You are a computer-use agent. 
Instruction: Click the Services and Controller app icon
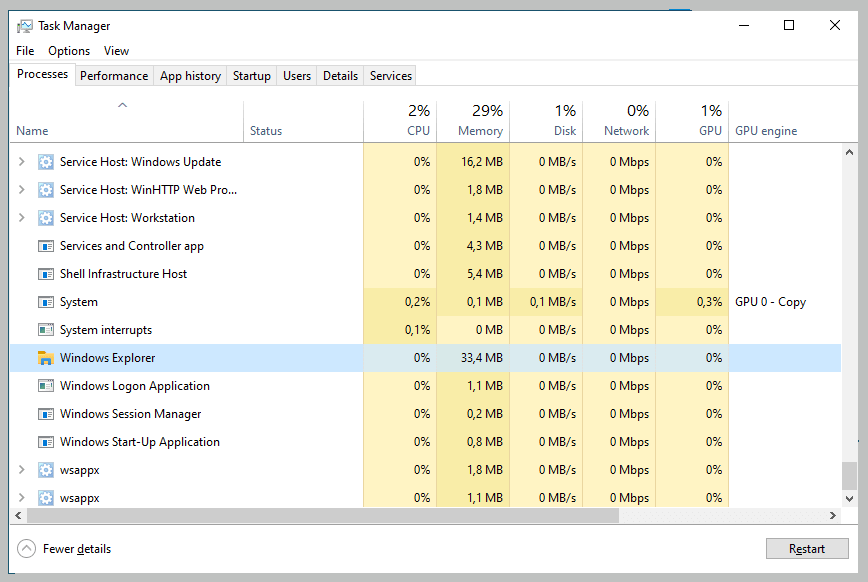click(x=44, y=245)
